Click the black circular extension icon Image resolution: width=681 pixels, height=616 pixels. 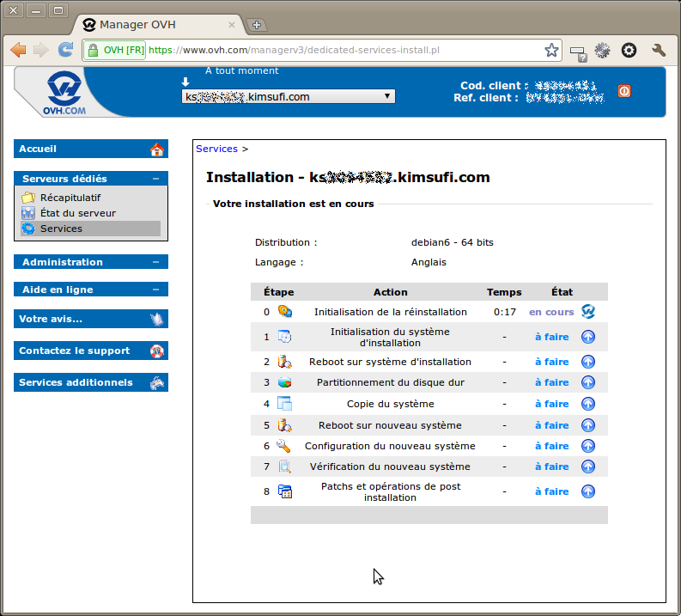tap(629, 51)
